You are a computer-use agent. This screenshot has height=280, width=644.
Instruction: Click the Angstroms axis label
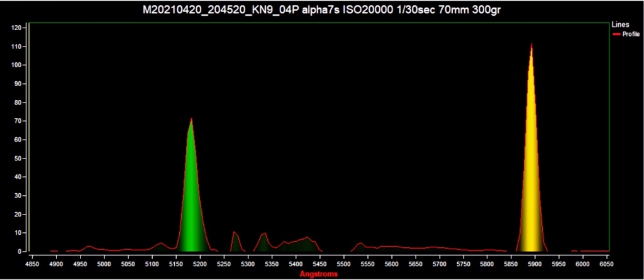pos(319,274)
